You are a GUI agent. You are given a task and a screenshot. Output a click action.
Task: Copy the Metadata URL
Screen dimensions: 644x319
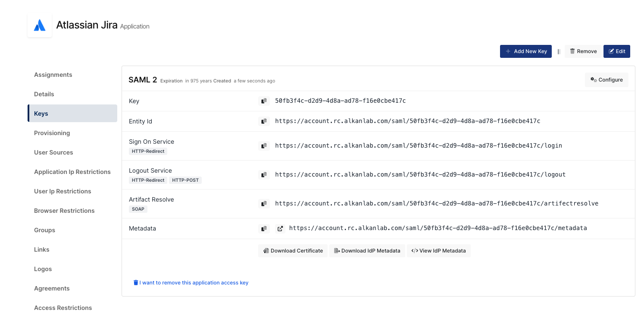264,228
